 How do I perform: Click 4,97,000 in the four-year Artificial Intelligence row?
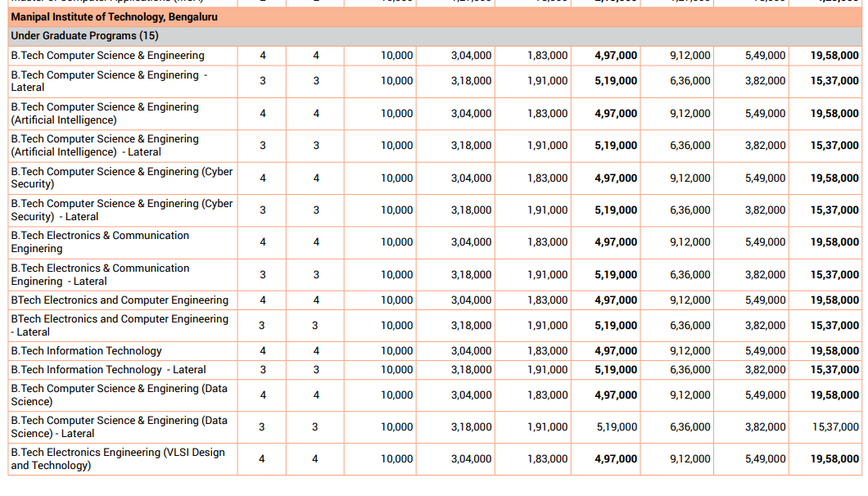[x=616, y=114]
